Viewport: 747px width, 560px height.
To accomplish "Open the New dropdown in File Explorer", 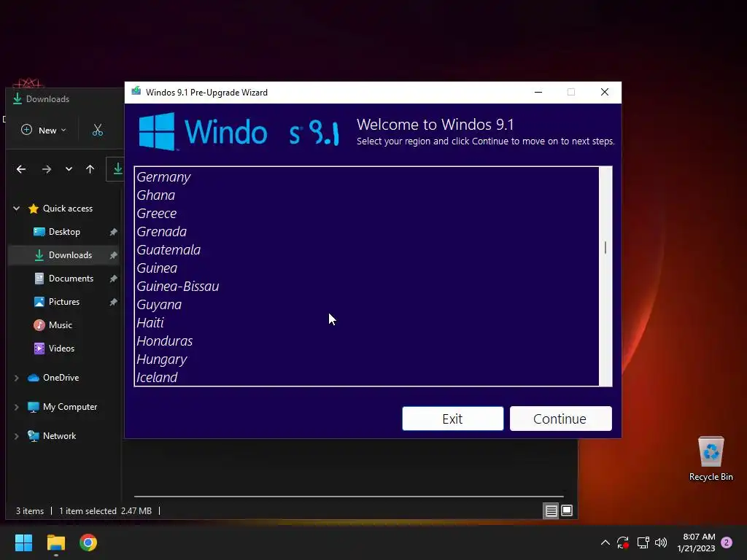I will coord(44,130).
